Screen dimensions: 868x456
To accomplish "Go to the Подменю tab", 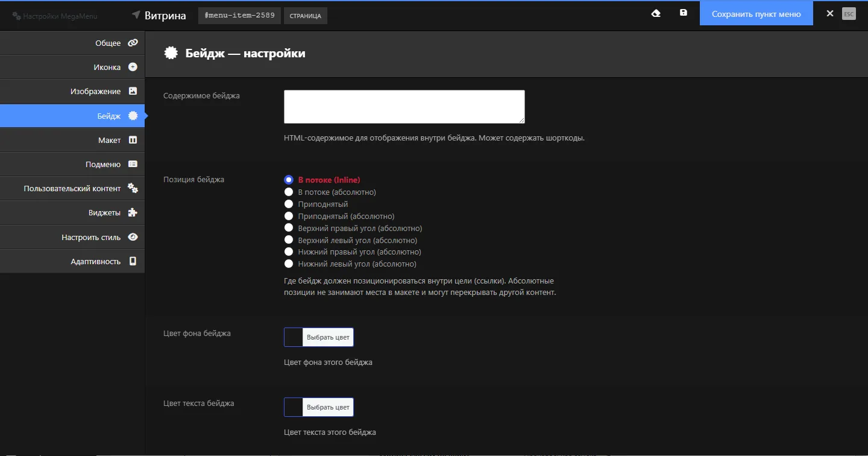I will 72,164.
